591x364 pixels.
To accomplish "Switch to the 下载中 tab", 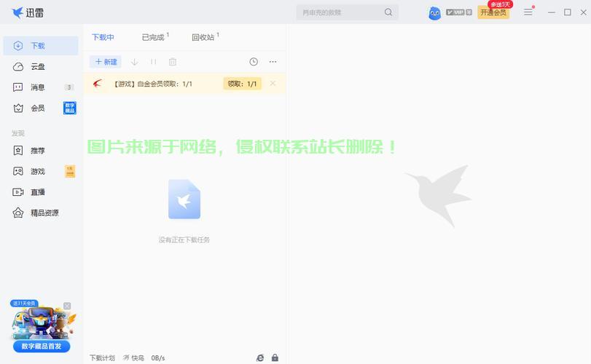I will [103, 37].
